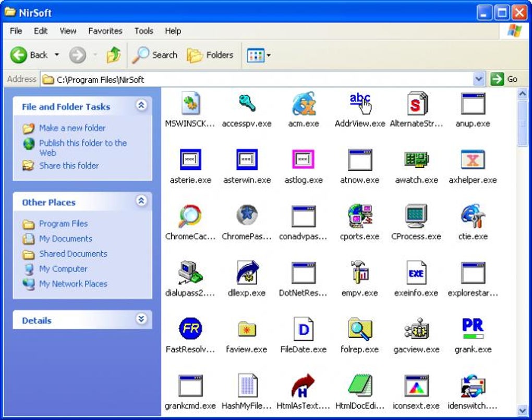Select the gacview.exe icon
This screenshot has width=532, height=420.
(x=416, y=329)
